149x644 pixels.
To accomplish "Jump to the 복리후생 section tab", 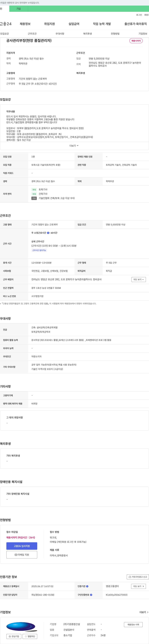I will point(87,34).
